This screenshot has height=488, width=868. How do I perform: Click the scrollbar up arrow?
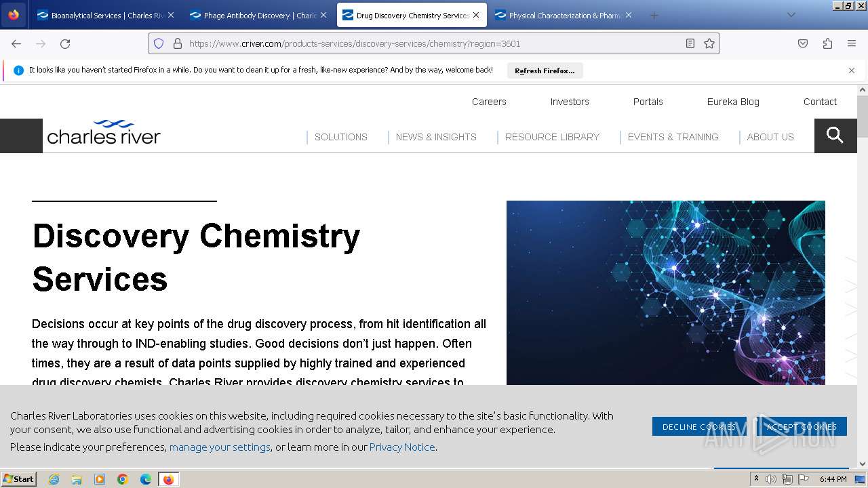click(x=863, y=89)
